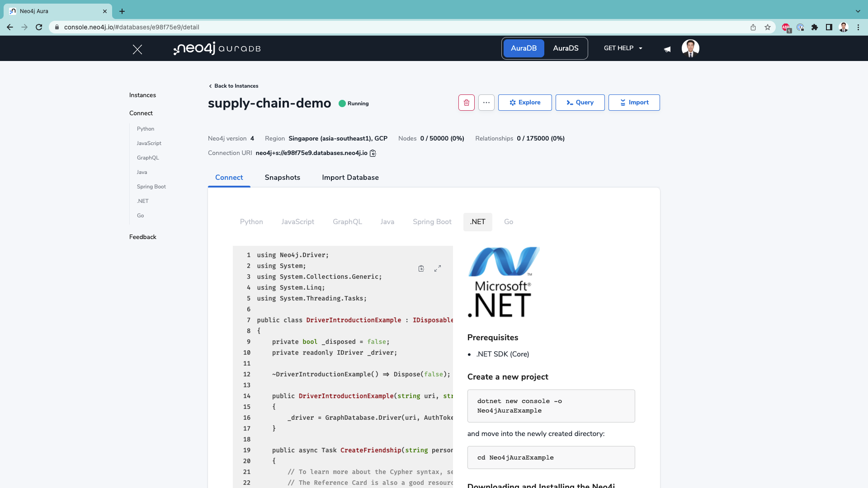Click the Chrome profile avatar in toolbar

(844, 27)
